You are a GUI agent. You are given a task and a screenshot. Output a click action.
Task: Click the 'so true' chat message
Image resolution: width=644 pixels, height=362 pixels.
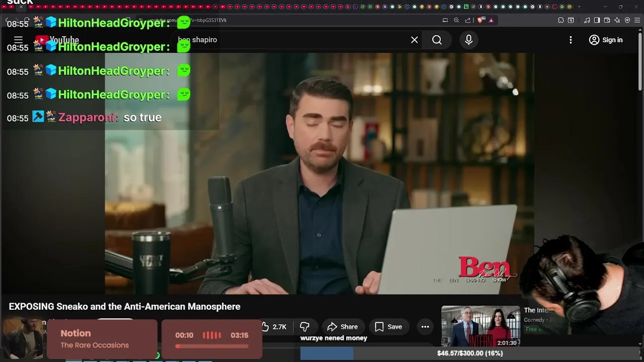click(x=142, y=118)
